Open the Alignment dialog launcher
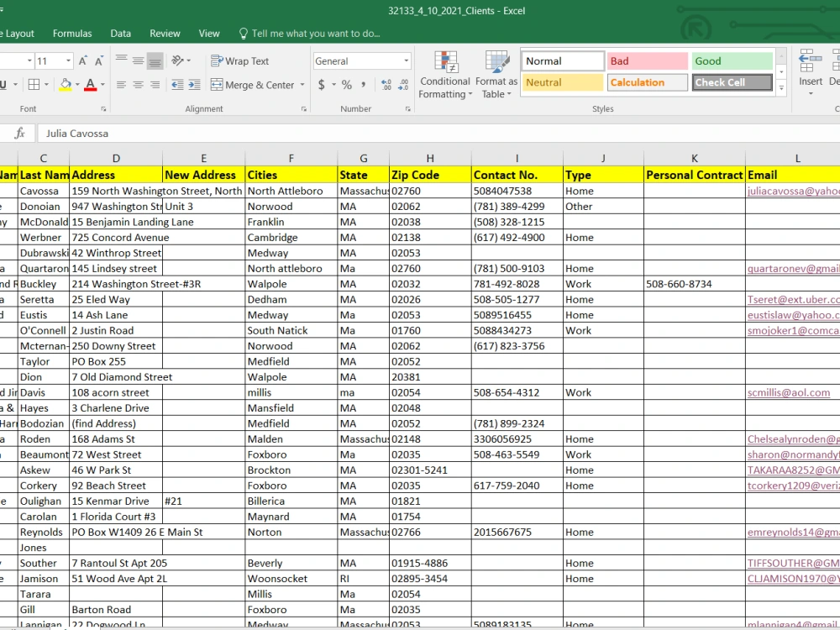Image resolution: width=840 pixels, height=630 pixels. click(x=304, y=108)
